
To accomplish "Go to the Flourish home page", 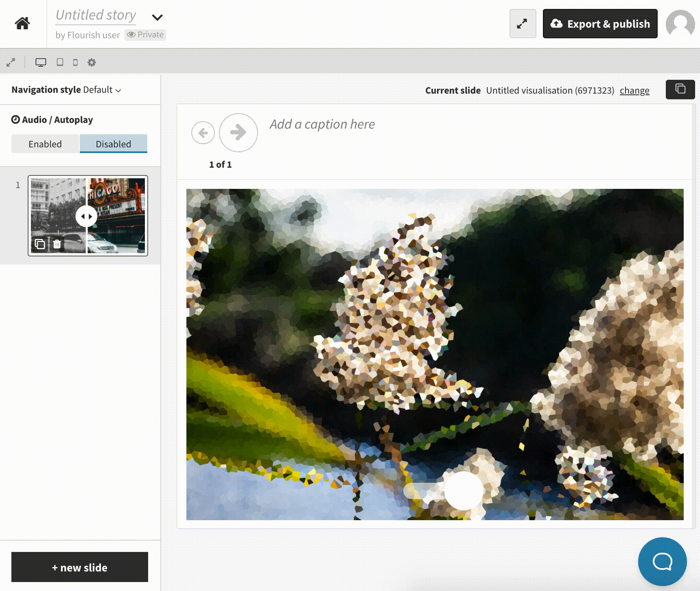I will coord(22,23).
